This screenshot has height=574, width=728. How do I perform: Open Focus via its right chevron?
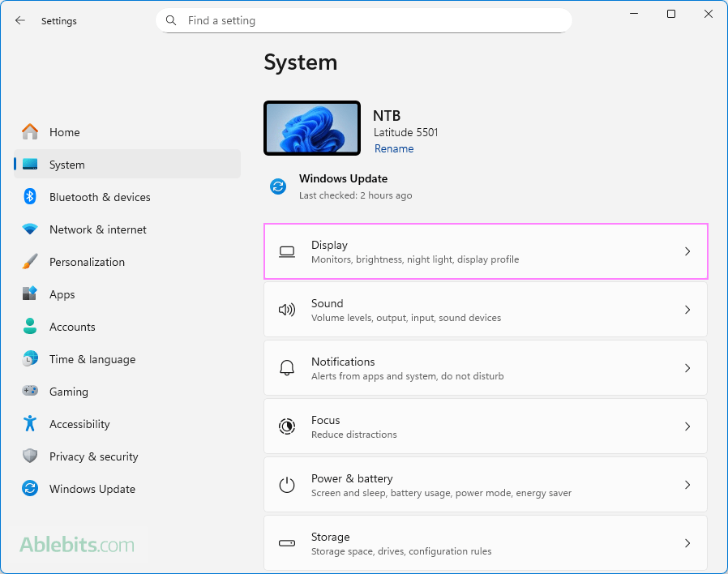click(x=687, y=426)
